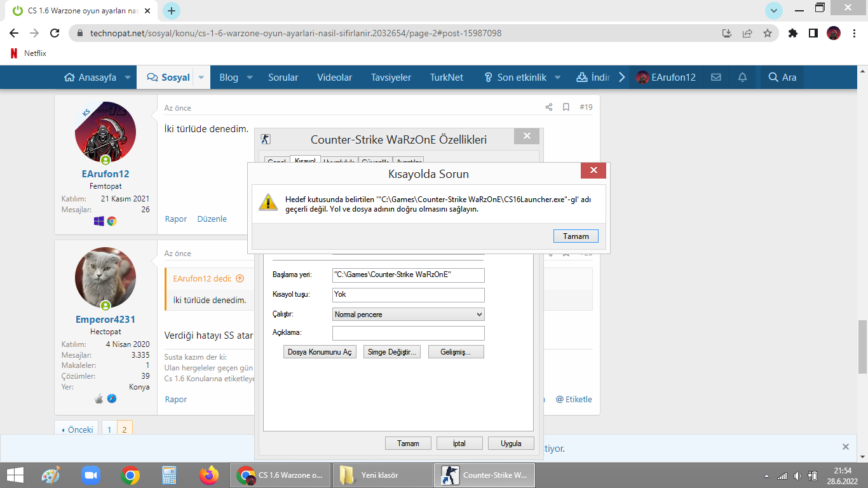The height and width of the screenshot is (488, 868).
Task: Click Tamam in the Kısayolda Sorun dialog
Action: point(576,236)
